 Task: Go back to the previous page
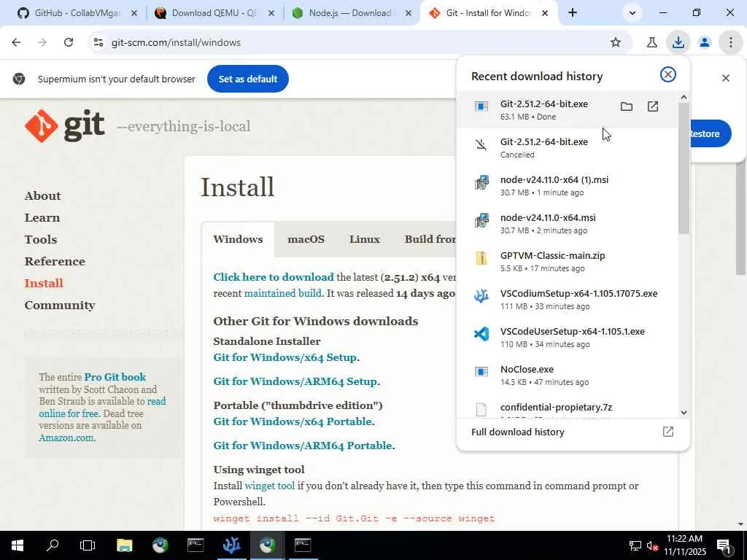click(x=16, y=42)
